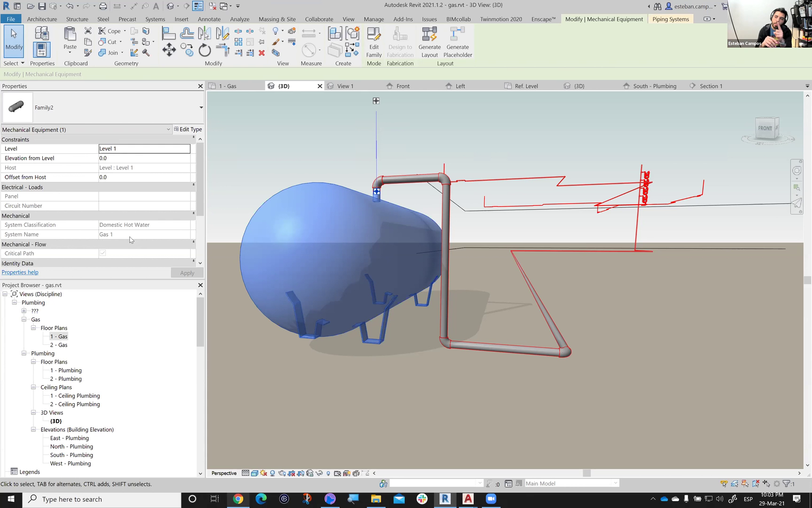Click the Properties help link
This screenshot has width=812, height=508.
coord(20,272)
